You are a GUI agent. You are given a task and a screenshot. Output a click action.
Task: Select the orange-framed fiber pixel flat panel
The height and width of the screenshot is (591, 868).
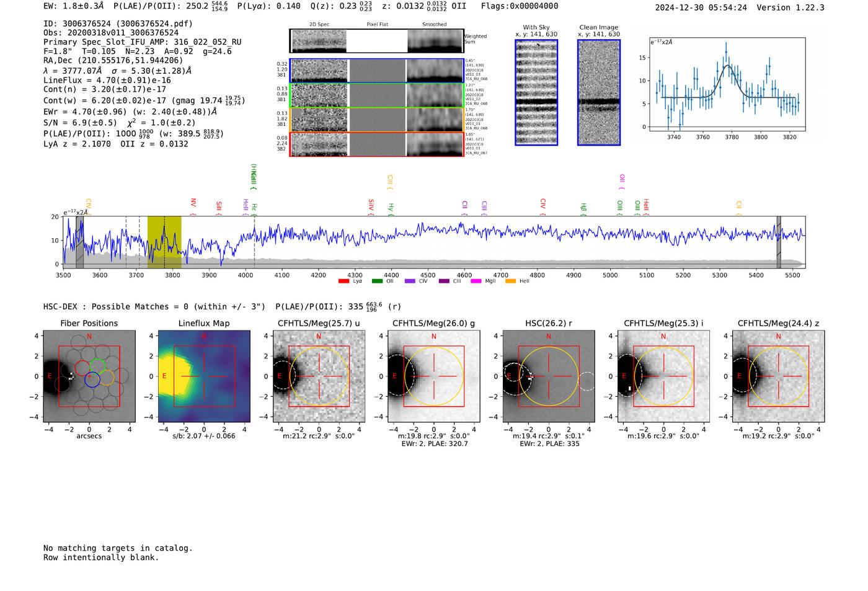(x=377, y=120)
